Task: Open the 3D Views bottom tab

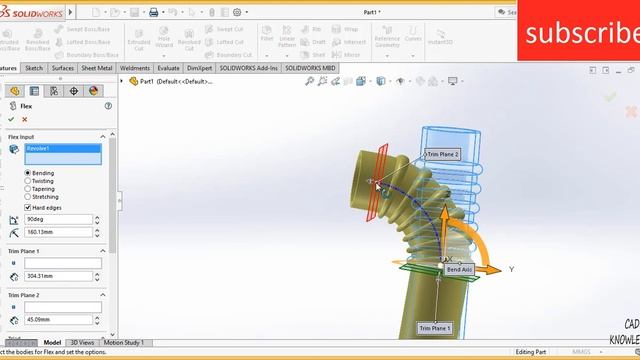Action: pyautogui.click(x=82, y=342)
